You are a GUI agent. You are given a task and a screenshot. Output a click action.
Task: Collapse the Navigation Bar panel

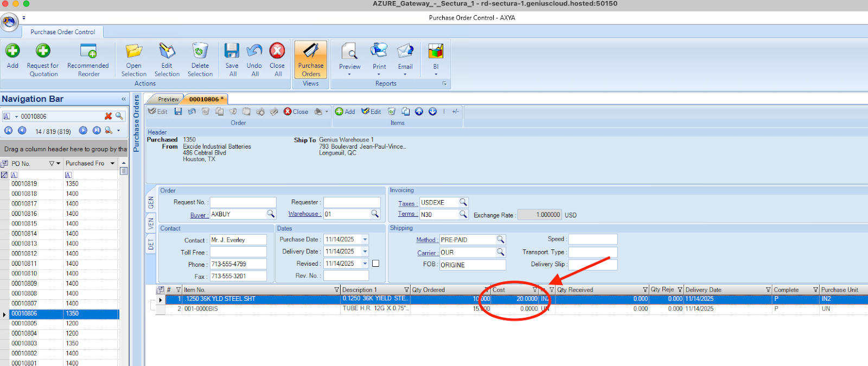coord(124,99)
